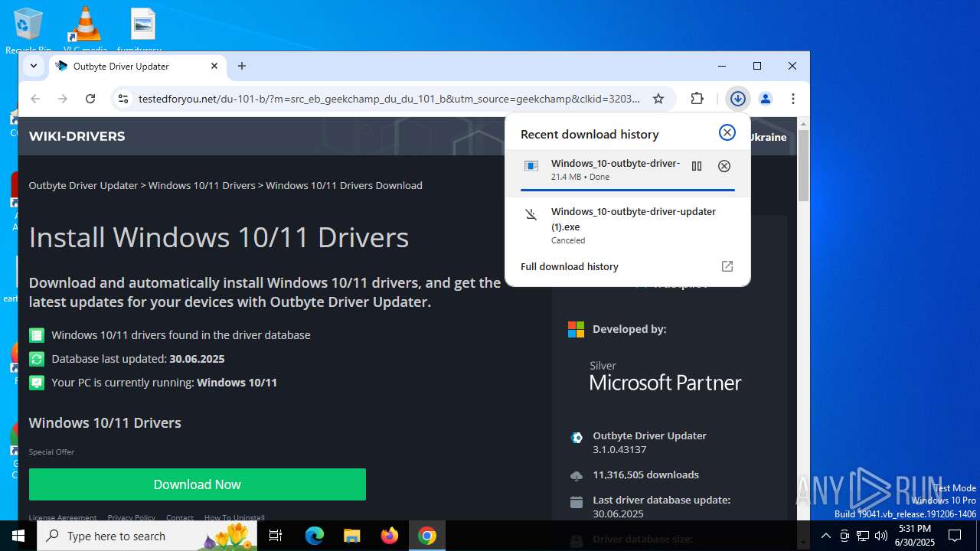
Task: Open the tab search dropdown arrow
Action: click(x=34, y=66)
